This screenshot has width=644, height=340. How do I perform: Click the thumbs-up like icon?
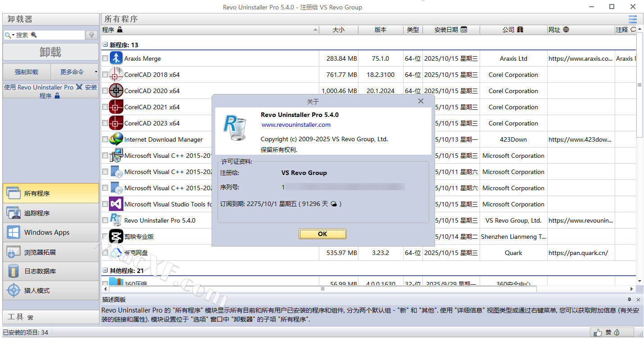(598, 333)
